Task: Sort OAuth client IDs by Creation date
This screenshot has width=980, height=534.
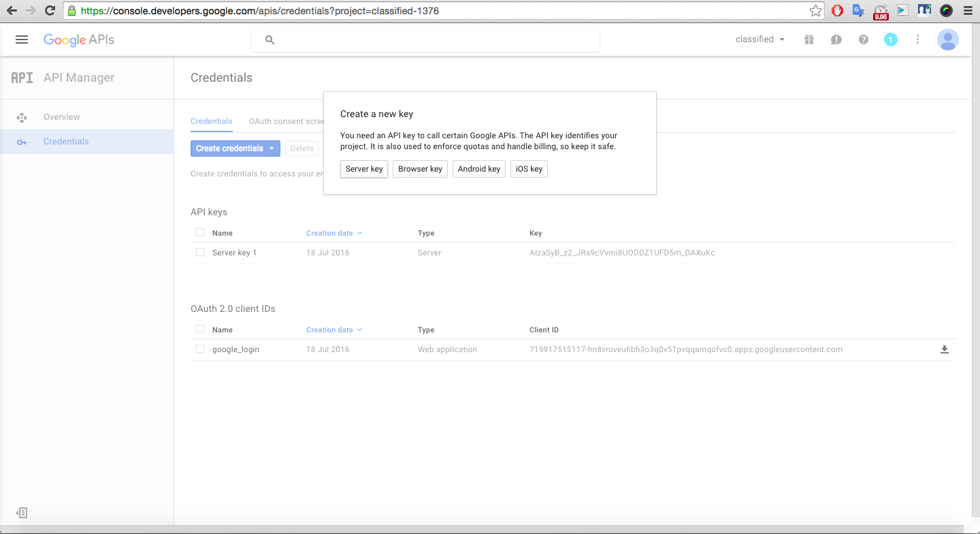Action: 334,330
